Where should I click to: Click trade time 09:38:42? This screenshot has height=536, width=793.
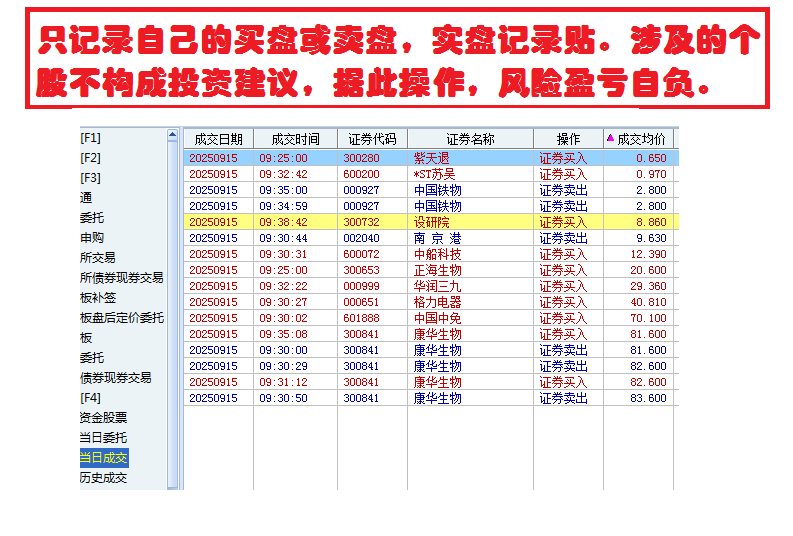[283, 222]
